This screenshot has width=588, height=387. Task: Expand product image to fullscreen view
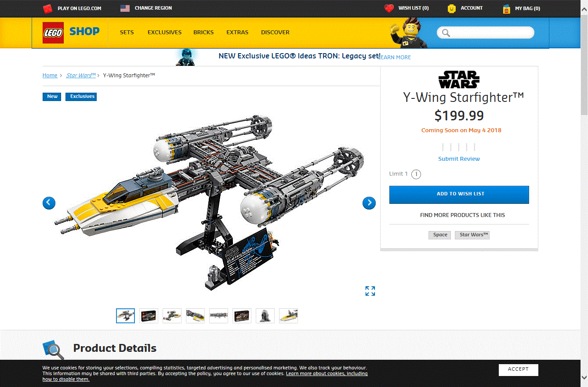point(370,291)
